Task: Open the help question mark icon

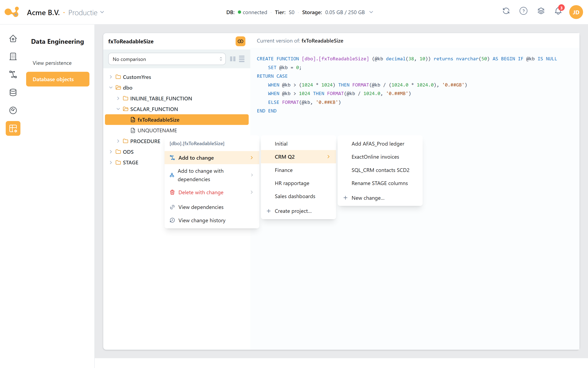Action: point(523,11)
